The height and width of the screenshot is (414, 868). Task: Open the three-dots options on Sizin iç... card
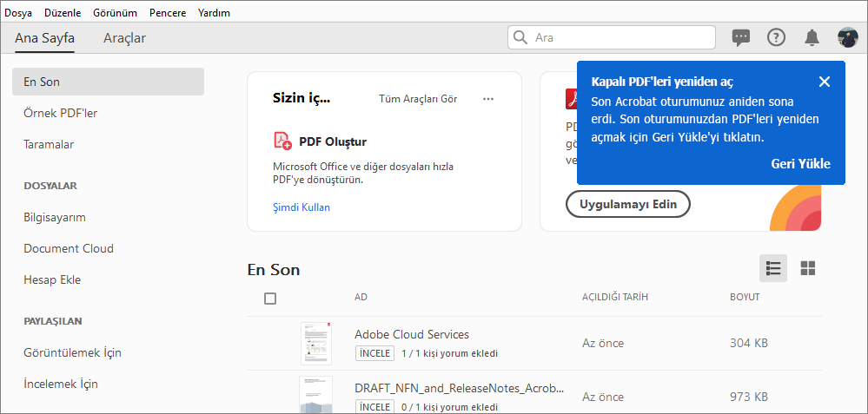click(x=487, y=99)
